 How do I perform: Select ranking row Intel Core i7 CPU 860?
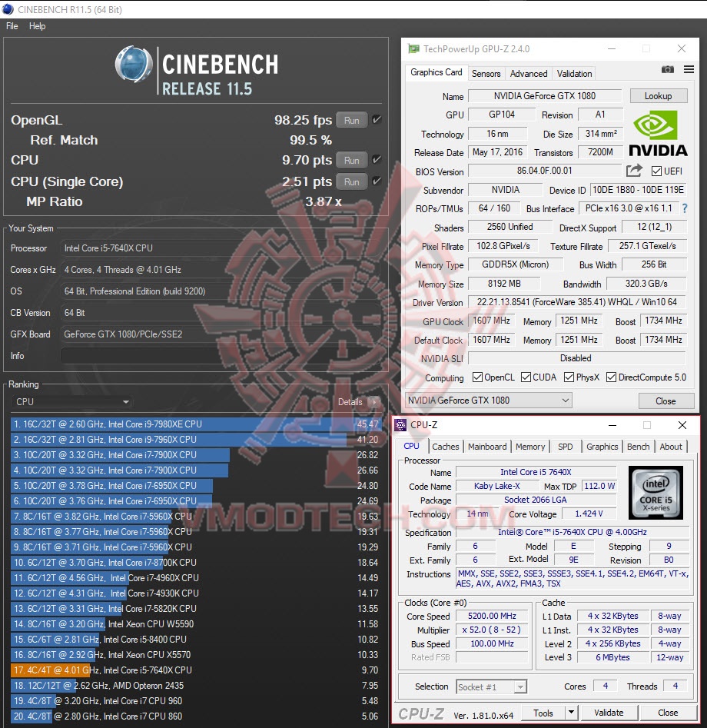point(195,716)
